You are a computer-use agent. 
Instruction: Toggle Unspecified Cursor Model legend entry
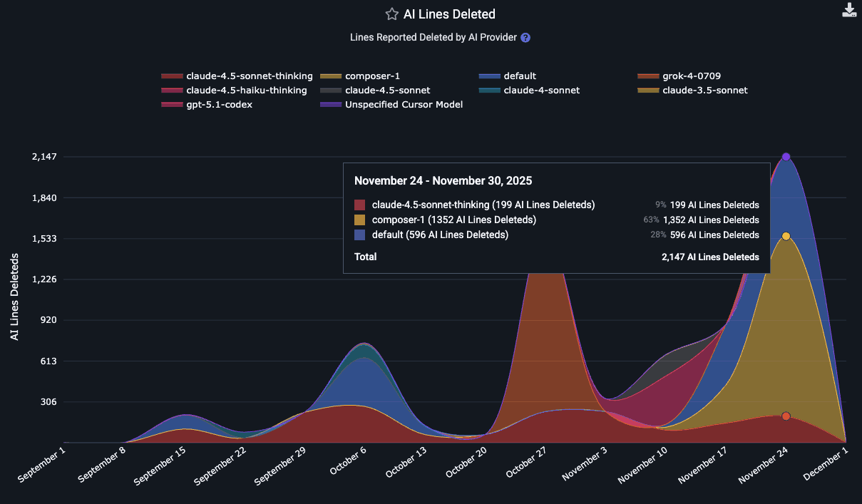click(404, 105)
